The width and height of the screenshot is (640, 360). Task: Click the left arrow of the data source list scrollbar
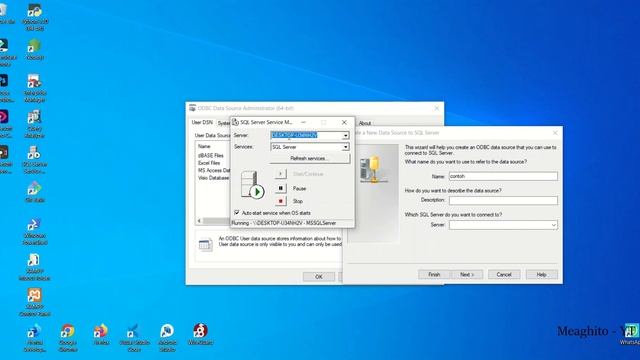coord(199,221)
